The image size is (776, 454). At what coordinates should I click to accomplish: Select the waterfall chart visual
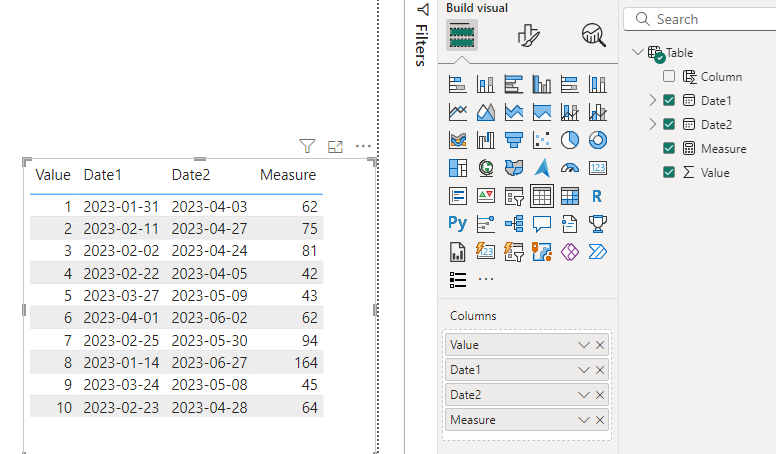click(485, 140)
